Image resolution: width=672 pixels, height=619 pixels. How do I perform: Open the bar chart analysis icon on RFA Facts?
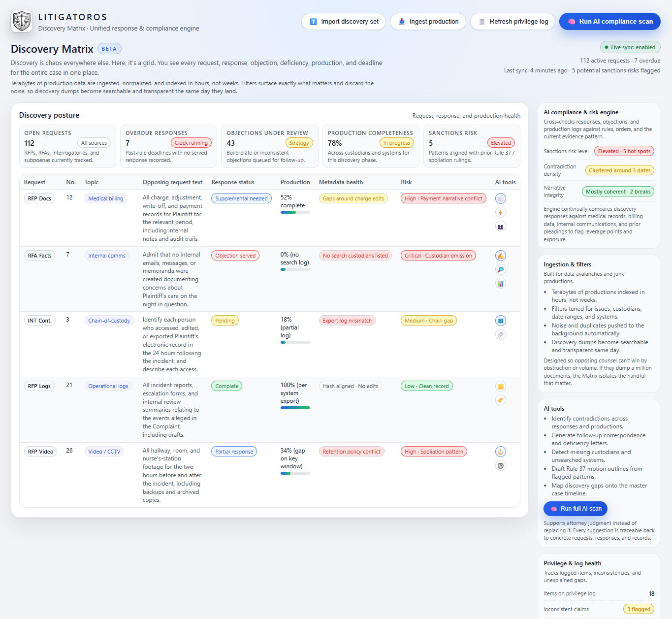pyautogui.click(x=500, y=283)
